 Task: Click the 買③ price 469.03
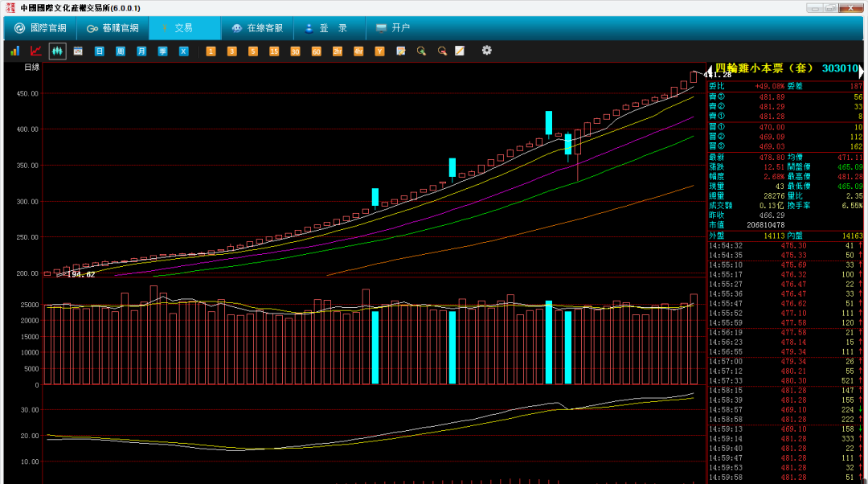(x=772, y=146)
